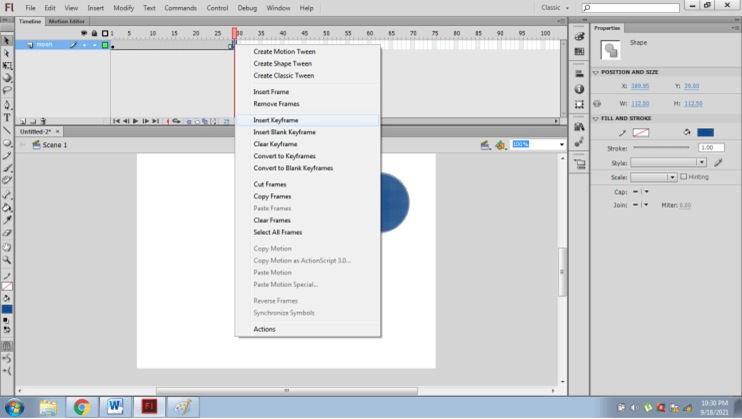The height and width of the screenshot is (419, 742).
Task: Open the Color panel icon
Action: click(x=579, y=36)
